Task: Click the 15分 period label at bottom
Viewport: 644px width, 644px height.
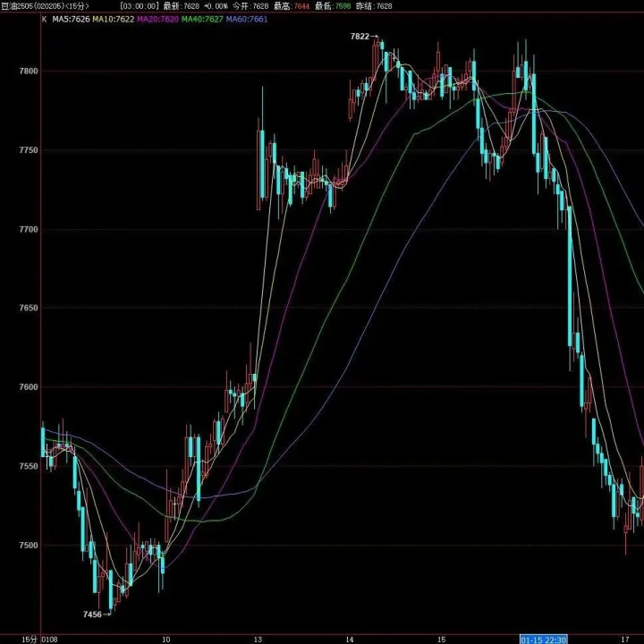Action: pos(29,640)
